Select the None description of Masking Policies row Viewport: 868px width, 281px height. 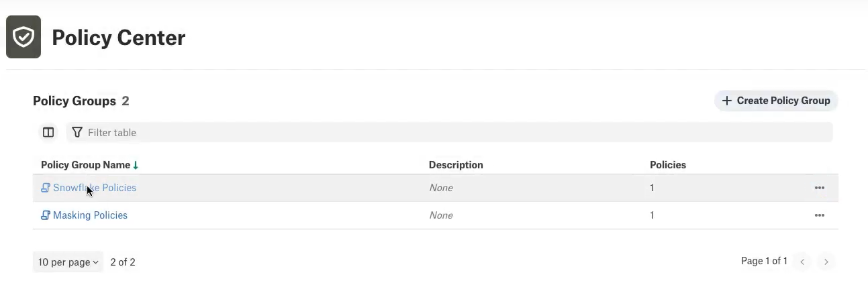point(441,215)
